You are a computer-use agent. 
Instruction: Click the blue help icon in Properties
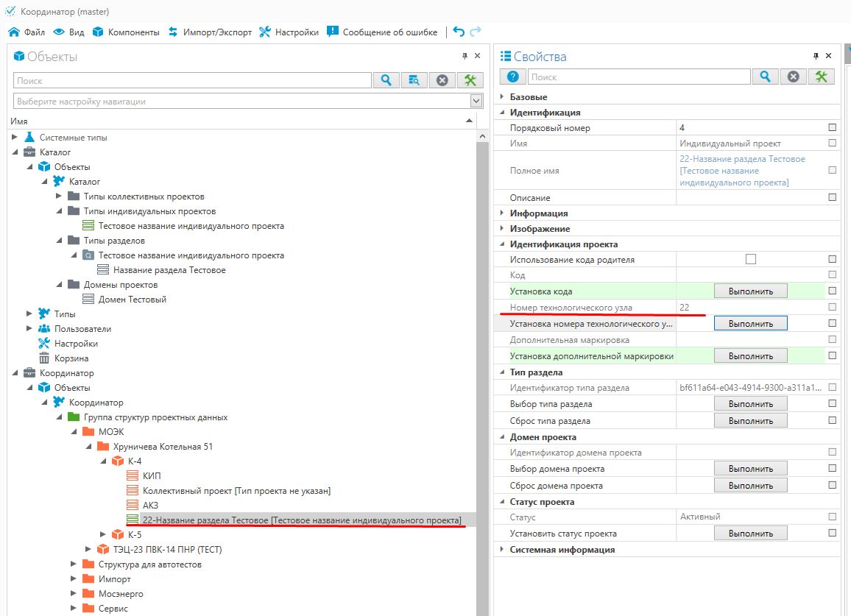coord(513,77)
